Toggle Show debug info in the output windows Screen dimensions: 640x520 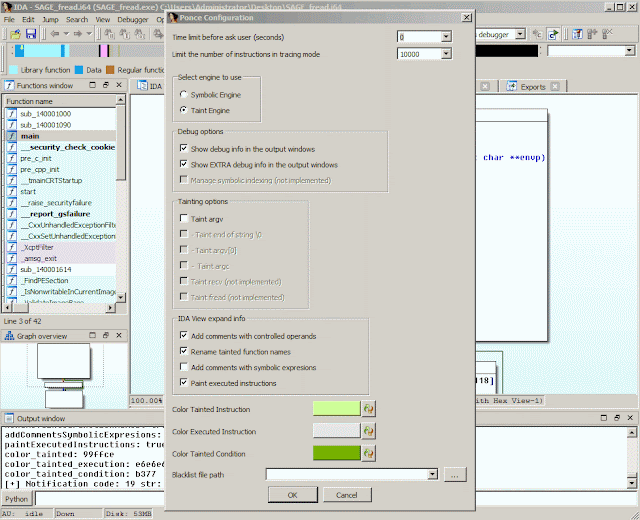(184, 148)
